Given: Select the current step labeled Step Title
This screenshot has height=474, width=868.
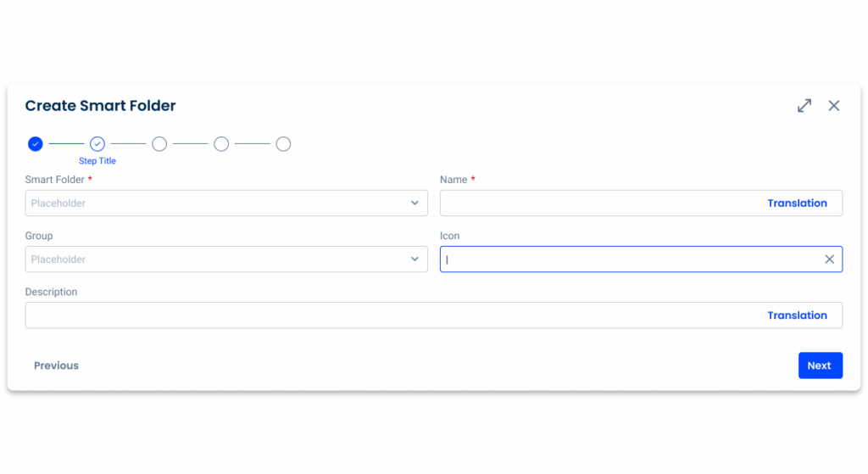Looking at the screenshot, I should (97, 144).
